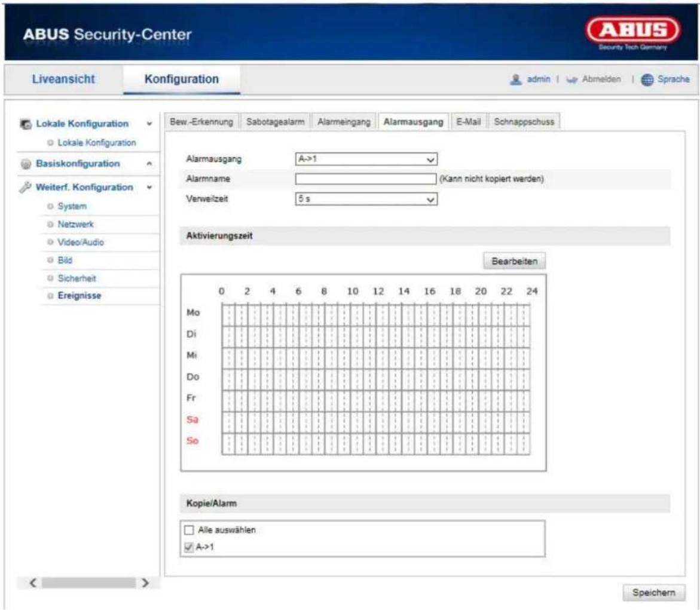Open the Video/Audio menu entry

[x=81, y=242]
